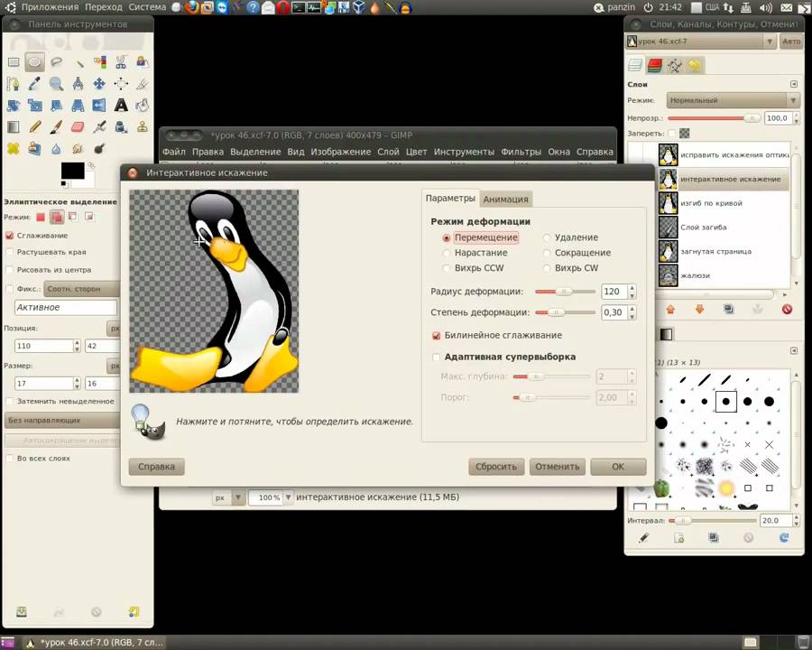Click the Сбросить button

[x=496, y=467]
